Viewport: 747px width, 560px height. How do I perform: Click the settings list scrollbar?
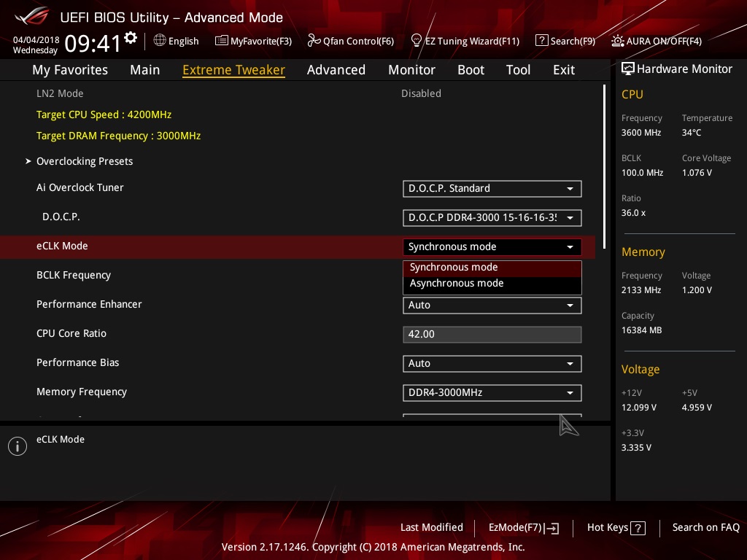(604, 167)
